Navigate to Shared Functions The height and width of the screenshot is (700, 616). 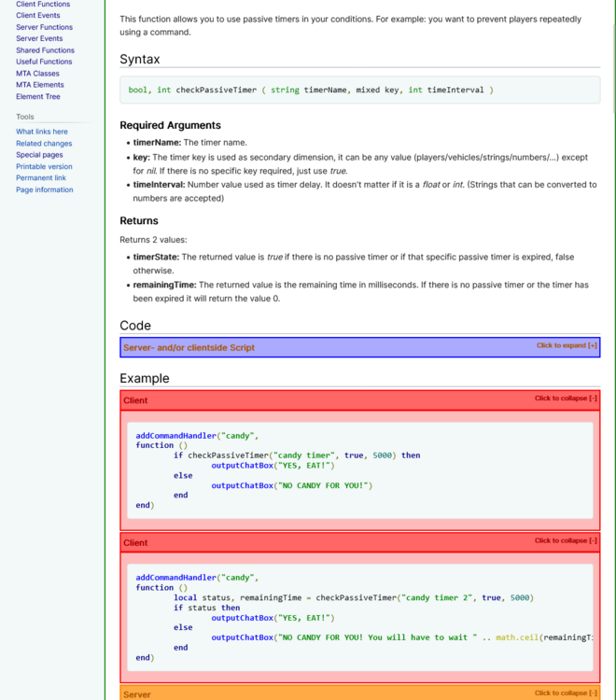coord(45,50)
